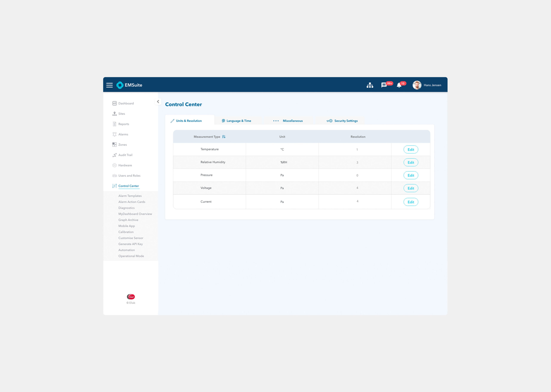Open the hamburger menu icon
Screen dimensions: 551x392
click(x=109, y=85)
